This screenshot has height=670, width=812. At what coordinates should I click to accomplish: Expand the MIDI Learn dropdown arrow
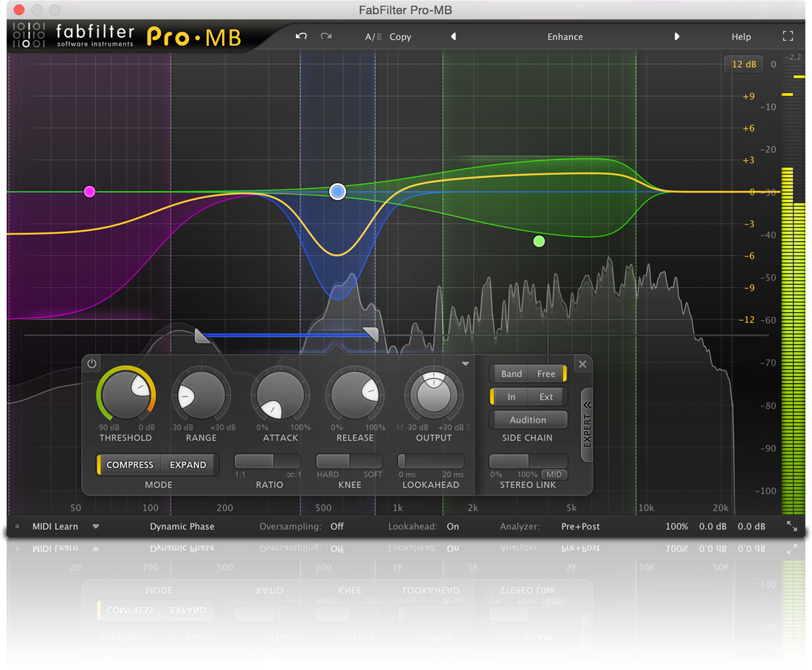(96, 527)
